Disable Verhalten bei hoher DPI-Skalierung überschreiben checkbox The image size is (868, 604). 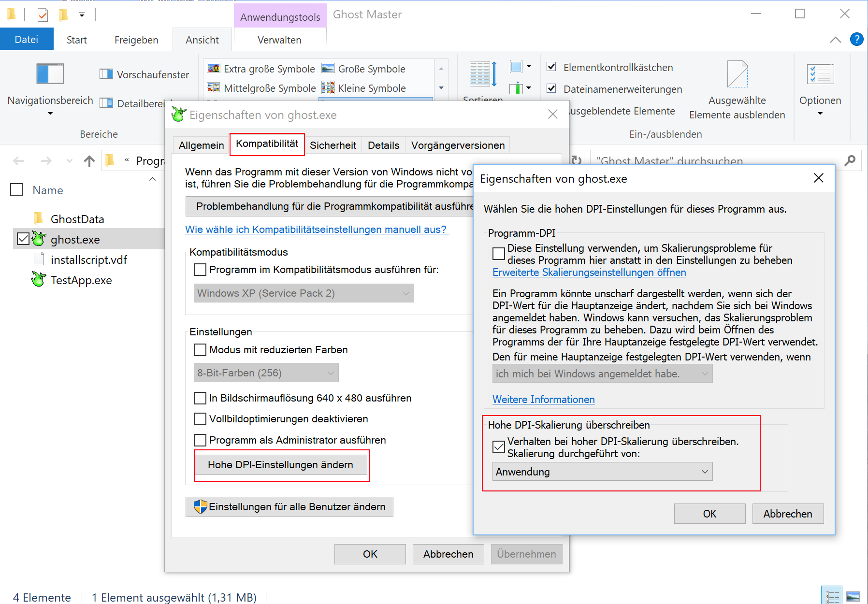(x=499, y=447)
